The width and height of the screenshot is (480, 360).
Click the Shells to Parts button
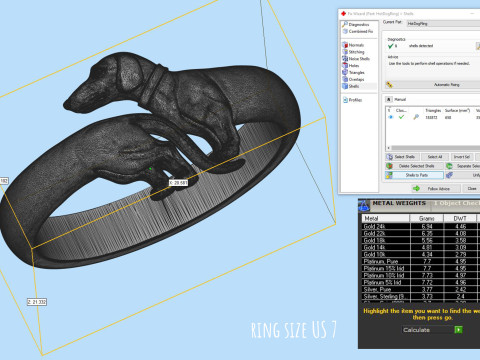[414, 175]
